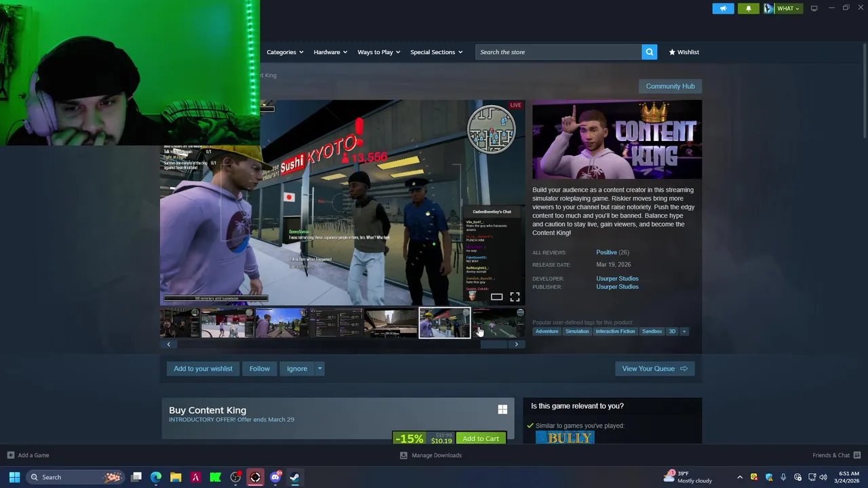Enter fullscreen on the screenshot viewer
Image resolution: width=868 pixels, height=488 pixels.
(x=515, y=297)
